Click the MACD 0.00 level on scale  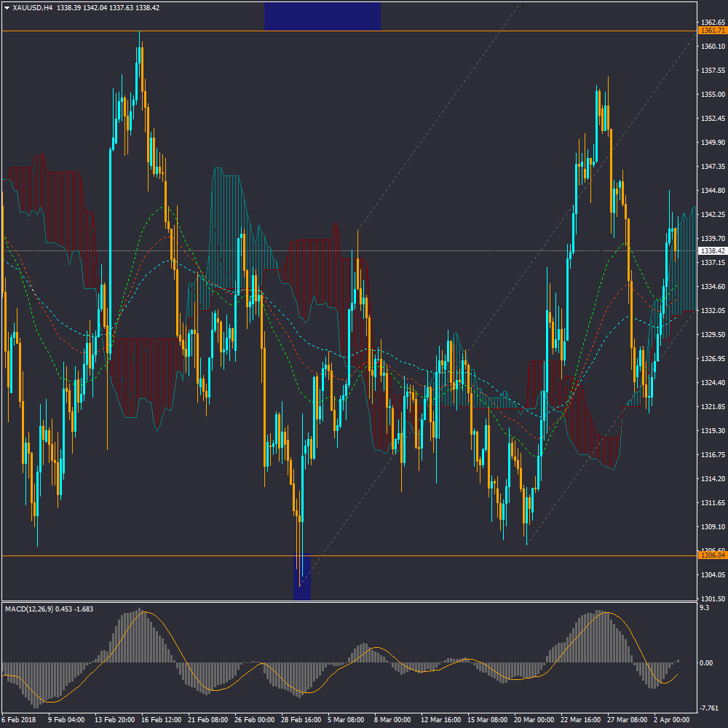(x=705, y=663)
